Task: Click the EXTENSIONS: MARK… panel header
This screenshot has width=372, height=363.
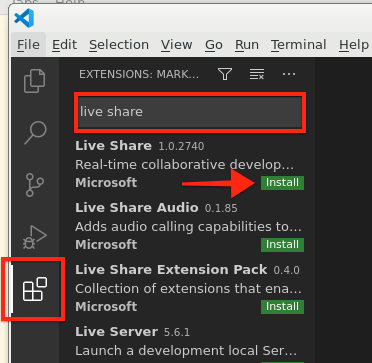Action: (139, 74)
